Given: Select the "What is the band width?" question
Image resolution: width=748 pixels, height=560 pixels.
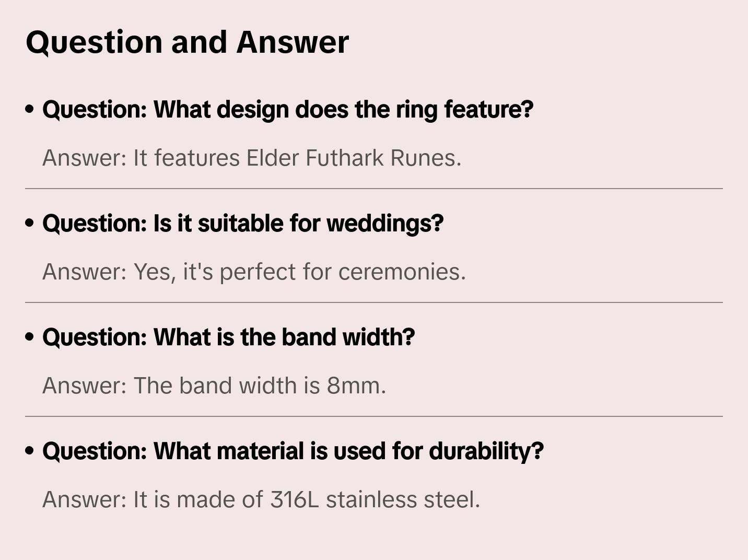Looking at the screenshot, I should (x=228, y=337).
